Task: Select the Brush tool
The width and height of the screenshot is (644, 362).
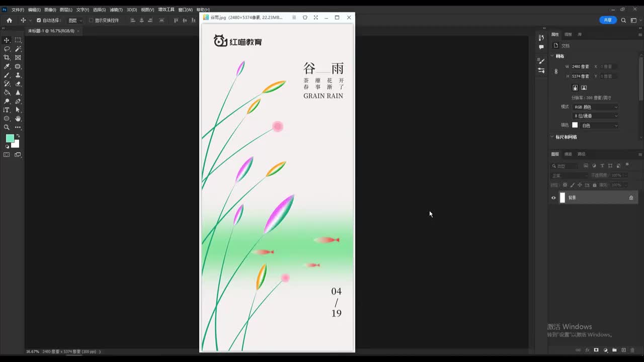Action: (7, 75)
